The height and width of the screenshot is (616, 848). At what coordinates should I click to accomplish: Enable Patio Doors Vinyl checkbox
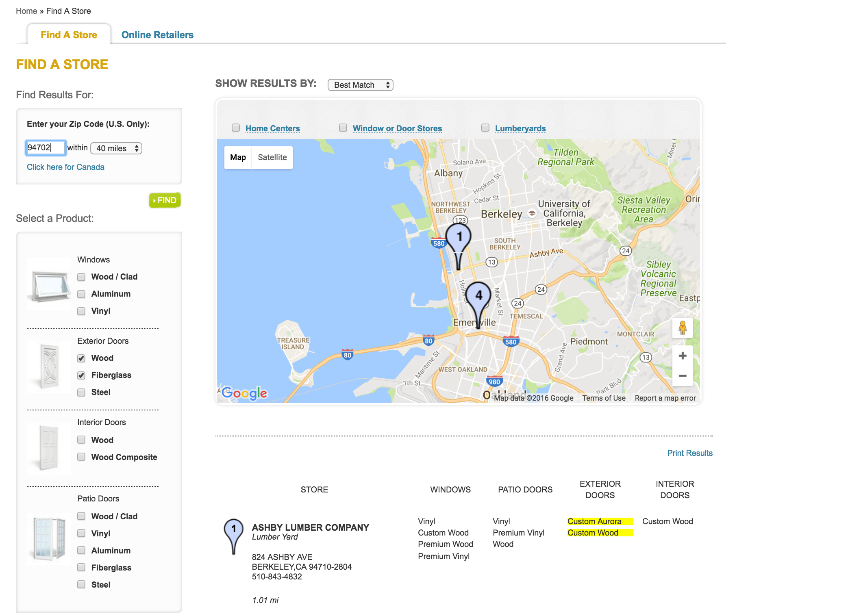pos(81,533)
